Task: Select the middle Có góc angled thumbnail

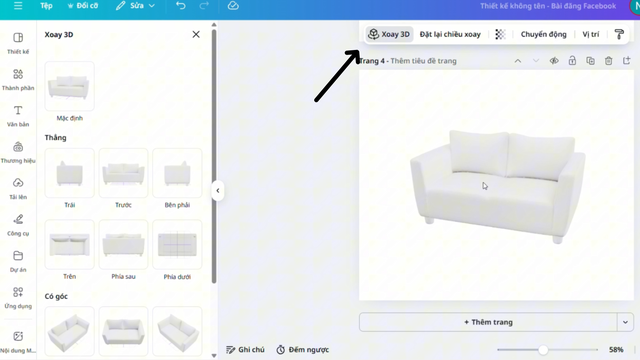Action: (x=123, y=331)
